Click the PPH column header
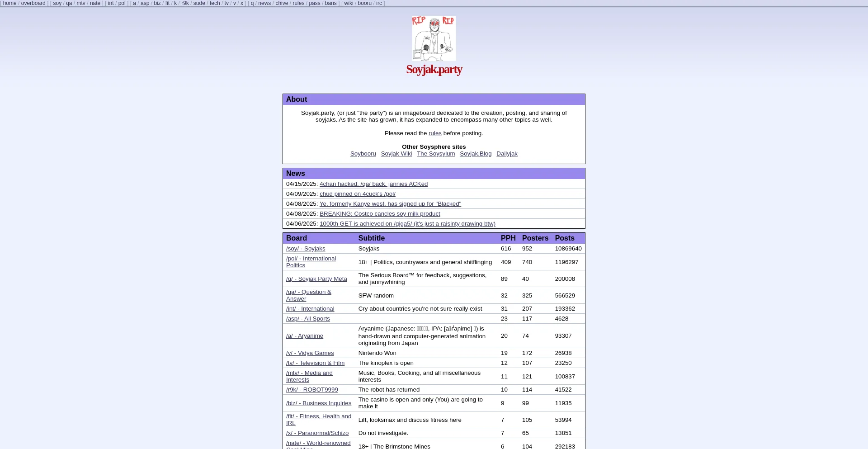The width and height of the screenshot is (868, 449). [x=508, y=238]
